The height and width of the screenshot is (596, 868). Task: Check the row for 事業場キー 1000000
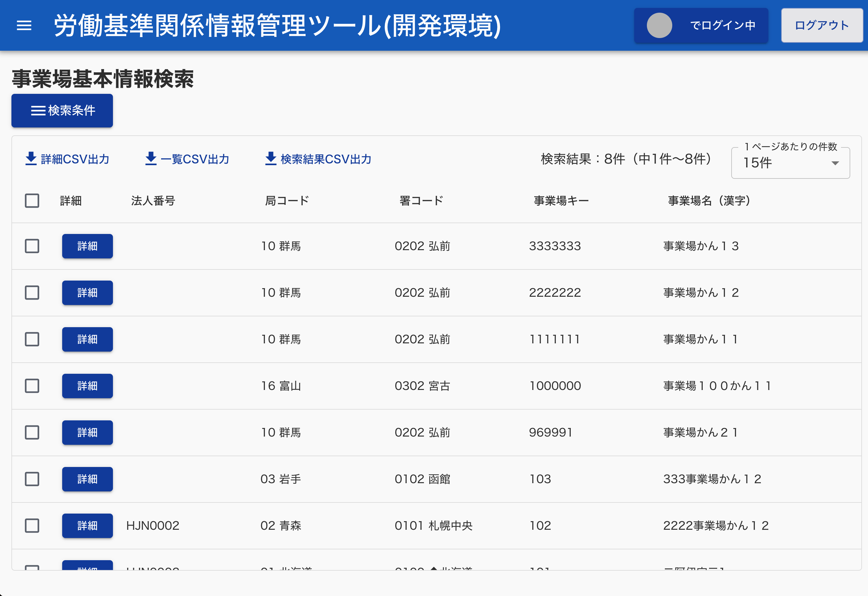tap(32, 386)
